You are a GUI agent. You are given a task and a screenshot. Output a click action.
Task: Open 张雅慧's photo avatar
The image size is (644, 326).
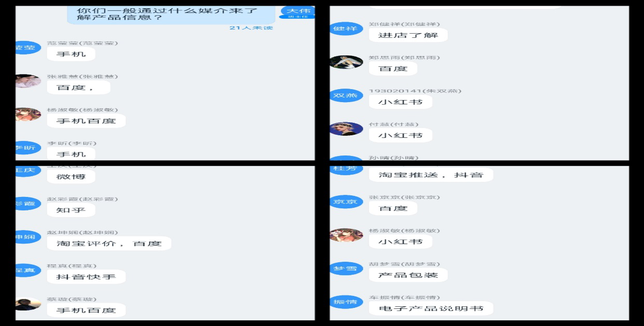click(28, 81)
